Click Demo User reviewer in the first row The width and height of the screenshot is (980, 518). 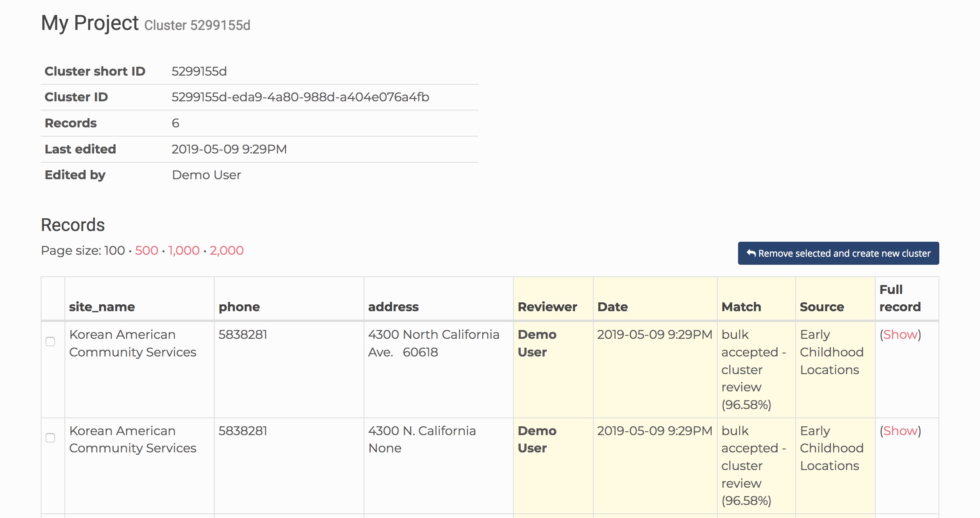point(537,343)
